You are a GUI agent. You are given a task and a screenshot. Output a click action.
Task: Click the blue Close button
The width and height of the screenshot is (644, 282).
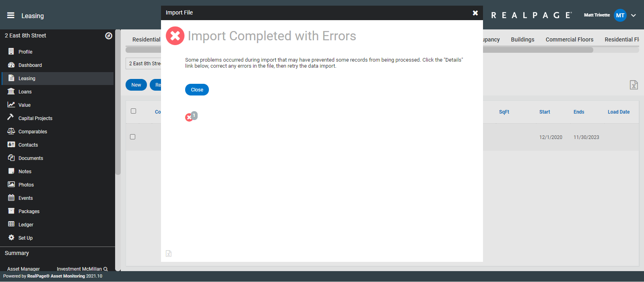pos(197,90)
